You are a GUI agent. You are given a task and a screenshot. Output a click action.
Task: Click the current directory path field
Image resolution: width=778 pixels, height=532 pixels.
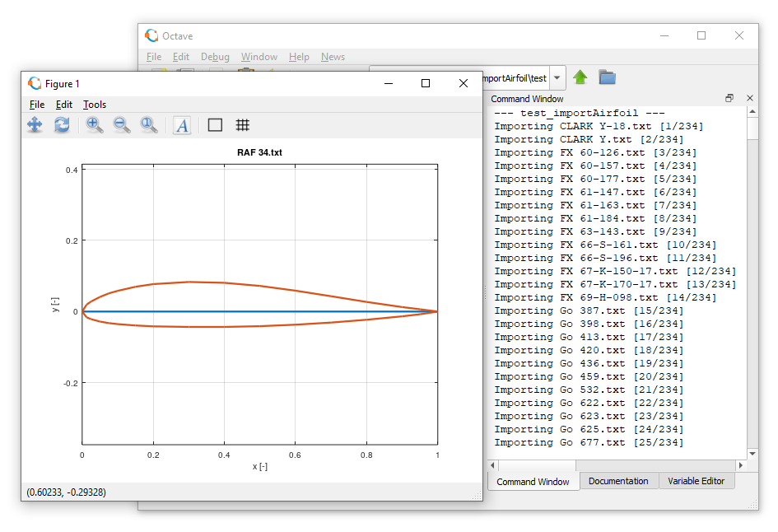pyautogui.click(x=515, y=78)
